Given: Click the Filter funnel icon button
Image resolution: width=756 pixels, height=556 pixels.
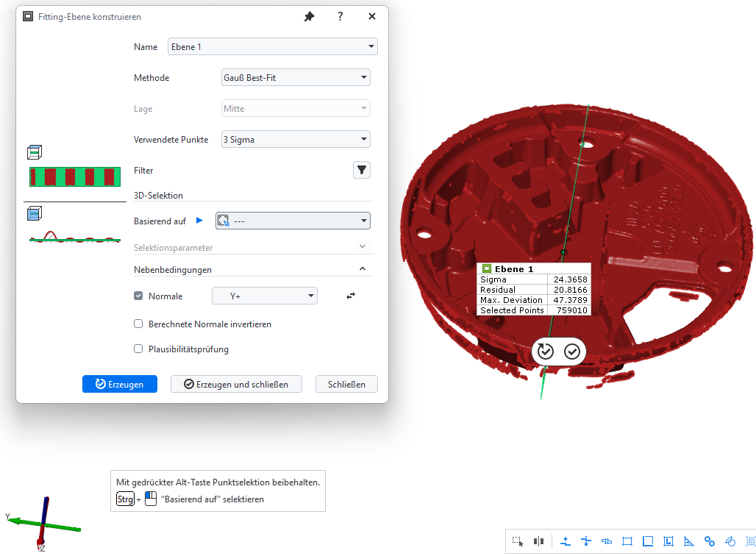Looking at the screenshot, I should tap(361, 171).
